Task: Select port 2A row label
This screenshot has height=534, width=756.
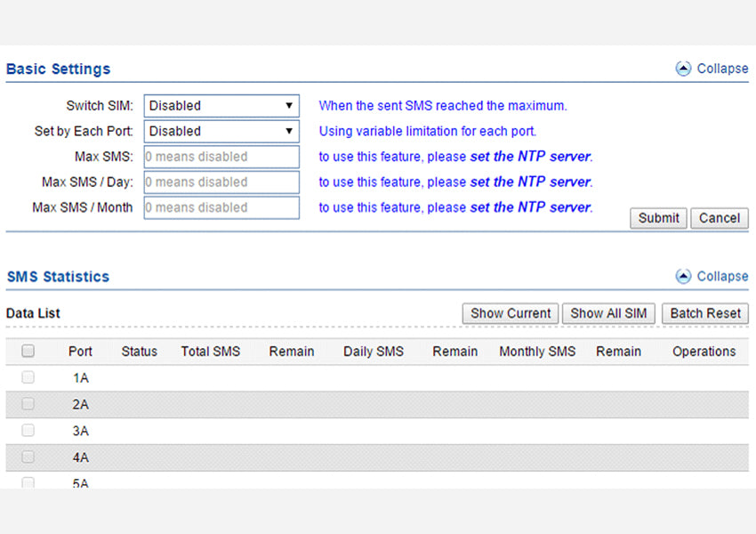Action: pos(81,405)
